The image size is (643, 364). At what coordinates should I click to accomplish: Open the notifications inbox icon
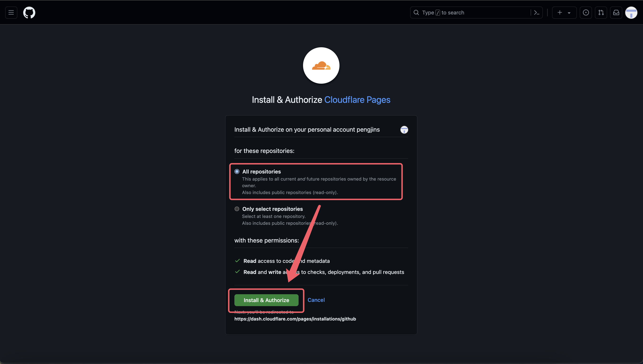coord(616,13)
